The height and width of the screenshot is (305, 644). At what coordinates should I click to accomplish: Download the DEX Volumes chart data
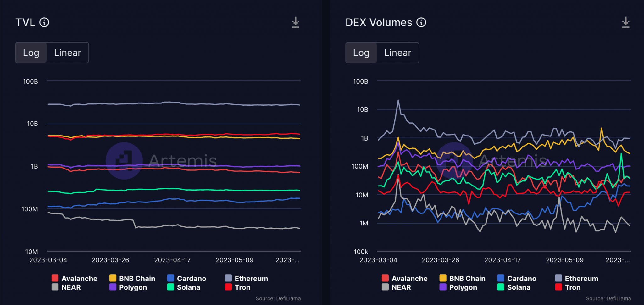coord(625,22)
